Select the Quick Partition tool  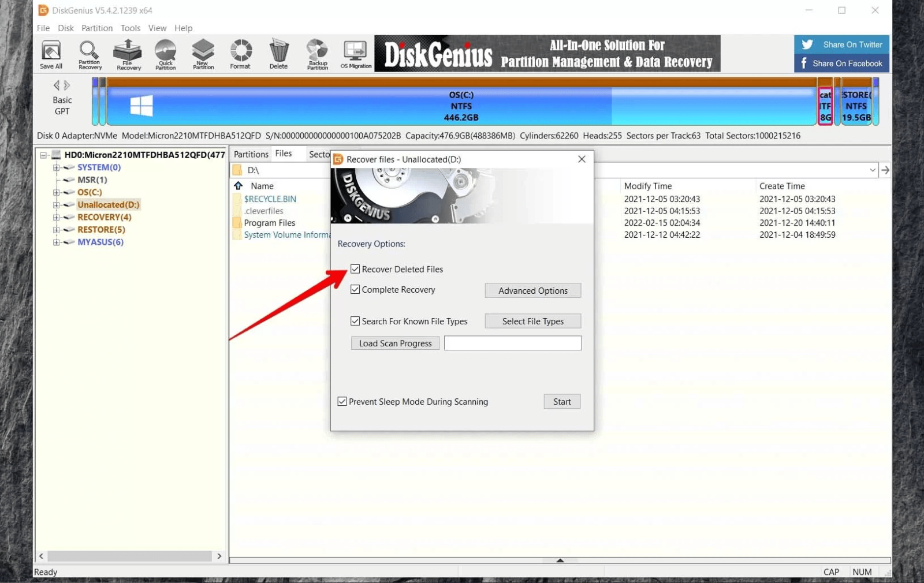[165, 54]
